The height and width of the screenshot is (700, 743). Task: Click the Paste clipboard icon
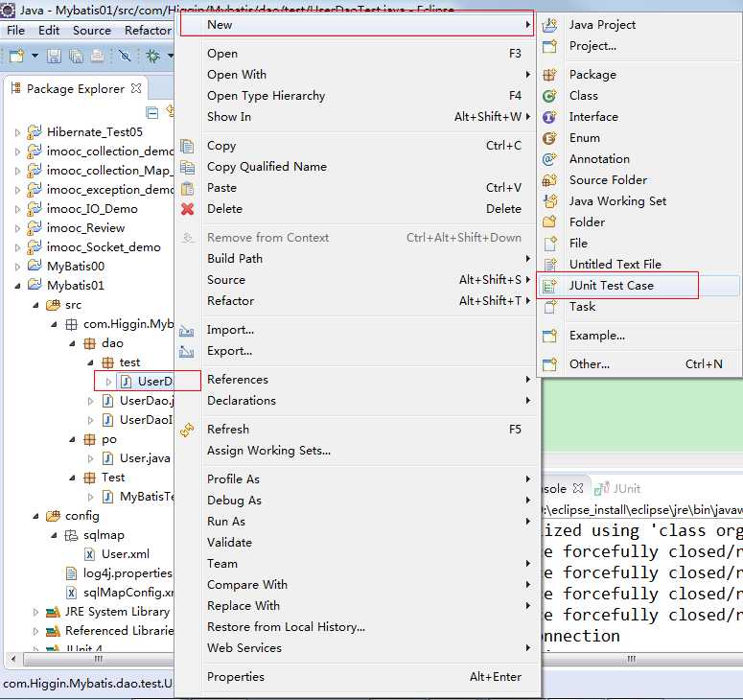(x=188, y=188)
